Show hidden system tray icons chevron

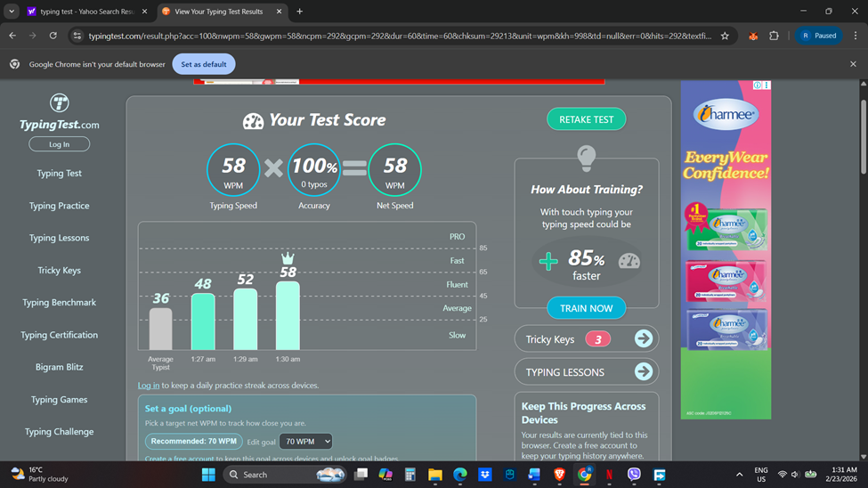point(739,475)
